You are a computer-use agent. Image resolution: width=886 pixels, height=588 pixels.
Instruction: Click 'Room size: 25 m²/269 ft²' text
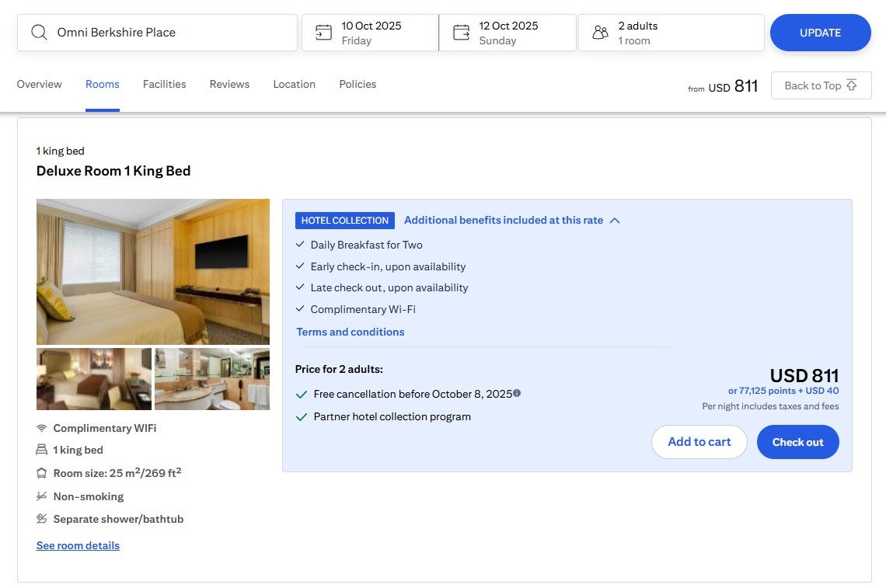(x=117, y=473)
